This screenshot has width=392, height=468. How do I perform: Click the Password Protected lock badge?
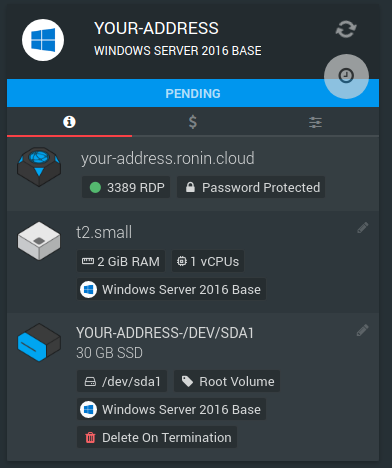click(251, 187)
